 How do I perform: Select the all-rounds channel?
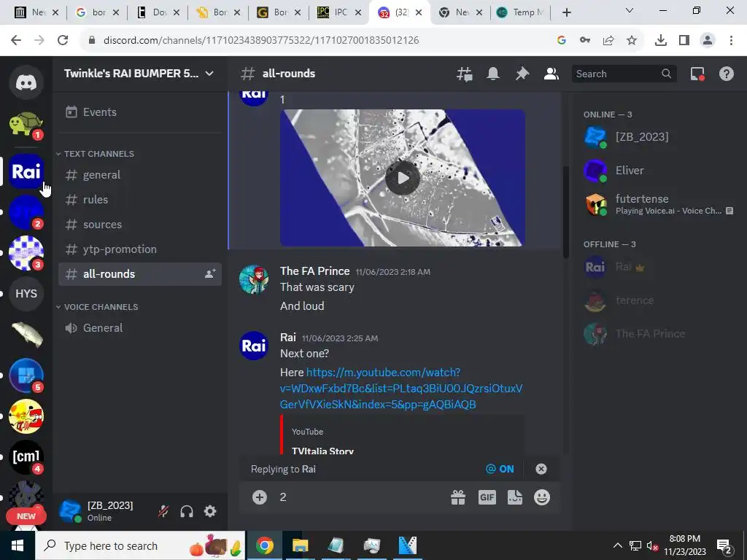click(x=140, y=274)
